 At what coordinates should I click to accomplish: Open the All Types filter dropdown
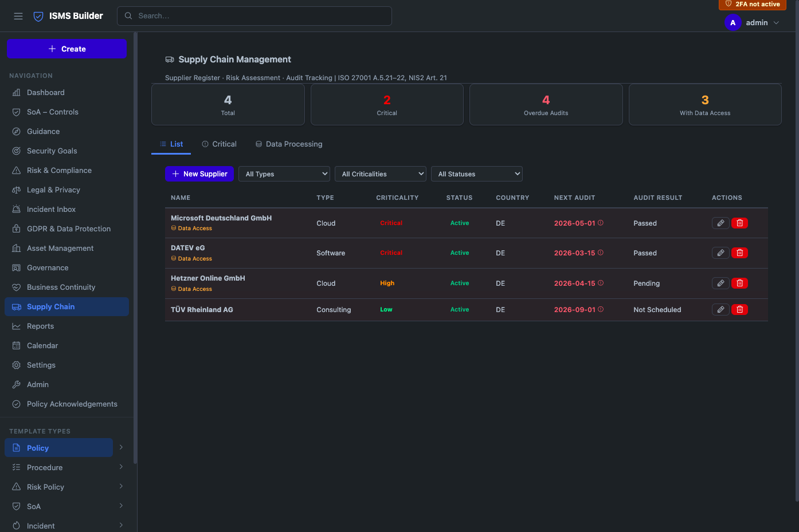284,174
